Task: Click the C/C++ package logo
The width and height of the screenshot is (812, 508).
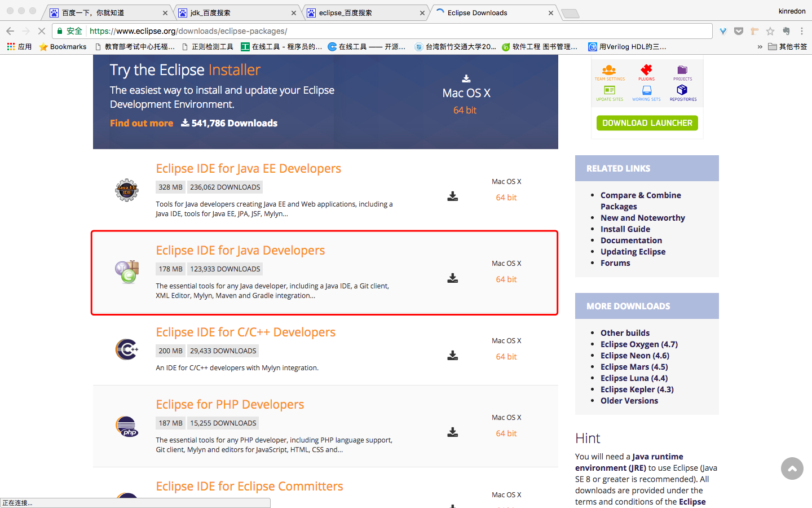Action: pyautogui.click(x=127, y=349)
